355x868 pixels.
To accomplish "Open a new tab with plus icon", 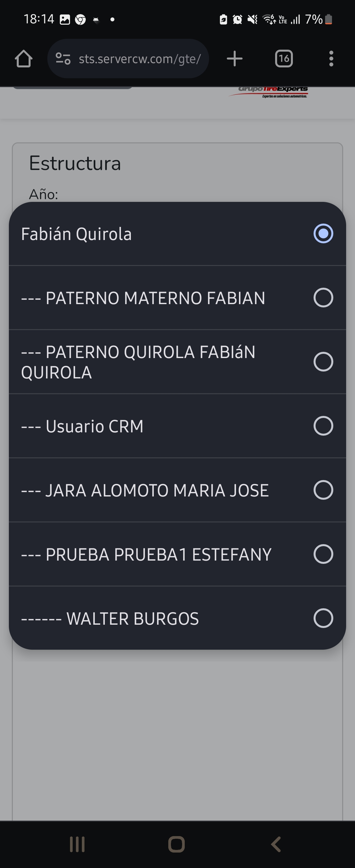I will pyautogui.click(x=234, y=59).
